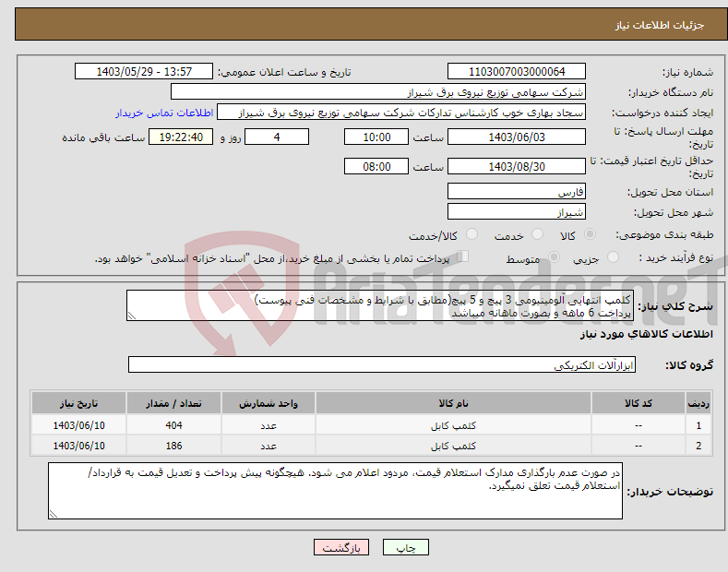Click quantity 186 in row 2
This screenshot has width=728, height=572.
point(173,446)
